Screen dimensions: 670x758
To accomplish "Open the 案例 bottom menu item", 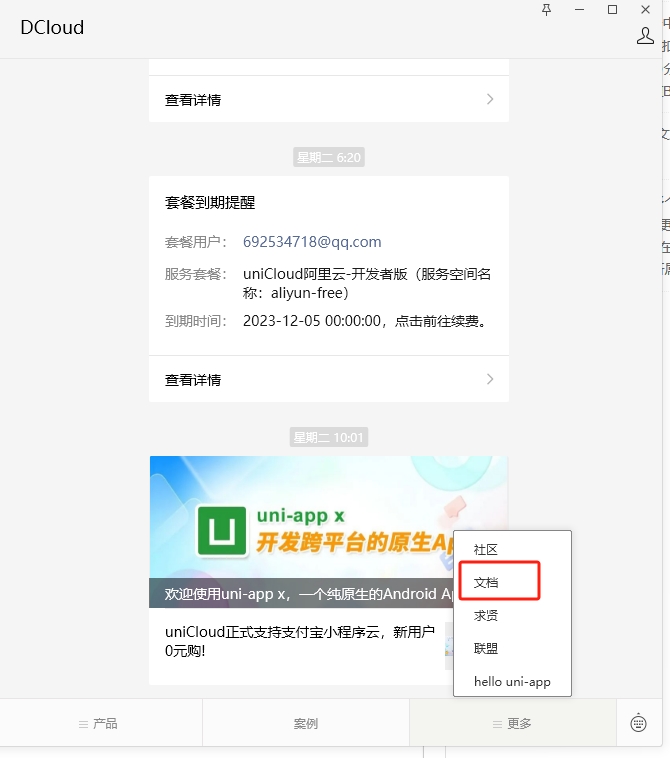I will tap(306, 724).
